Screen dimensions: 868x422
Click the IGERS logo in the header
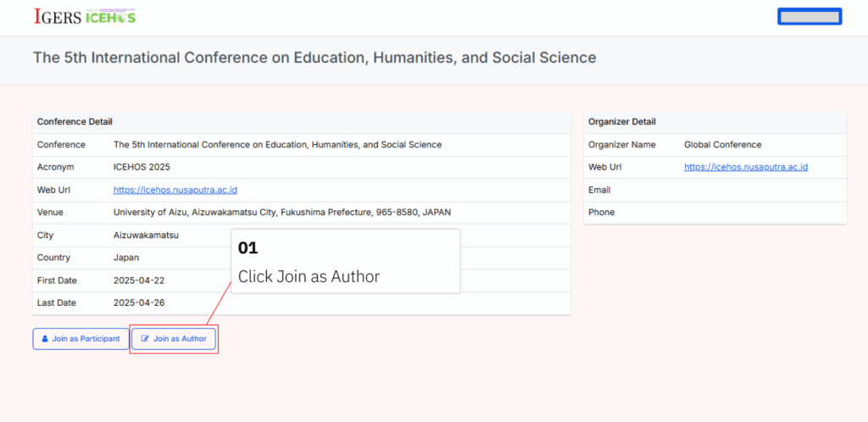(58, 16)
